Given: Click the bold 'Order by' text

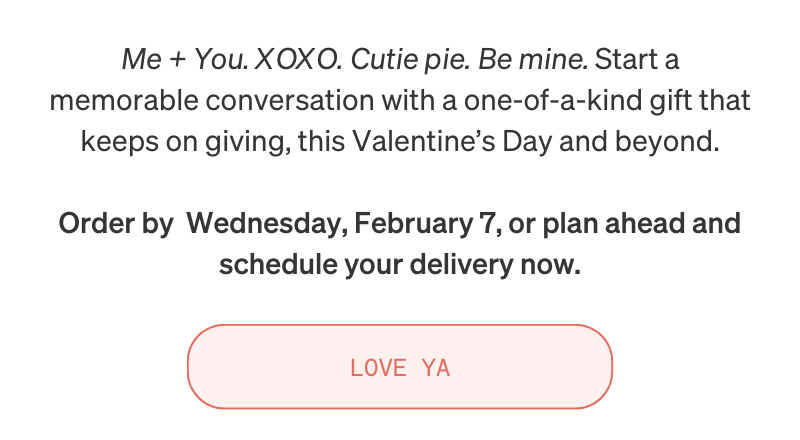Looking at the screenshot, I should [x=116, y=224].
